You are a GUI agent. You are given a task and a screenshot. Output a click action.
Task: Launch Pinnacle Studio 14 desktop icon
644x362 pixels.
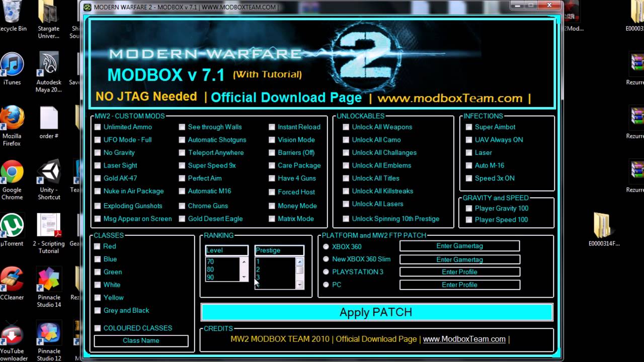(49, 287)
